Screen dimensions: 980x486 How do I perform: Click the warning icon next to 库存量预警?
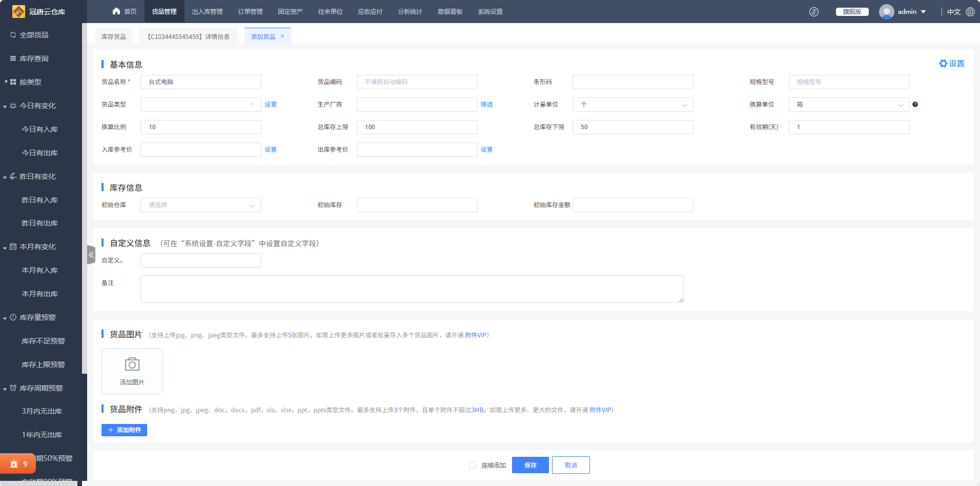pos(13,317)
